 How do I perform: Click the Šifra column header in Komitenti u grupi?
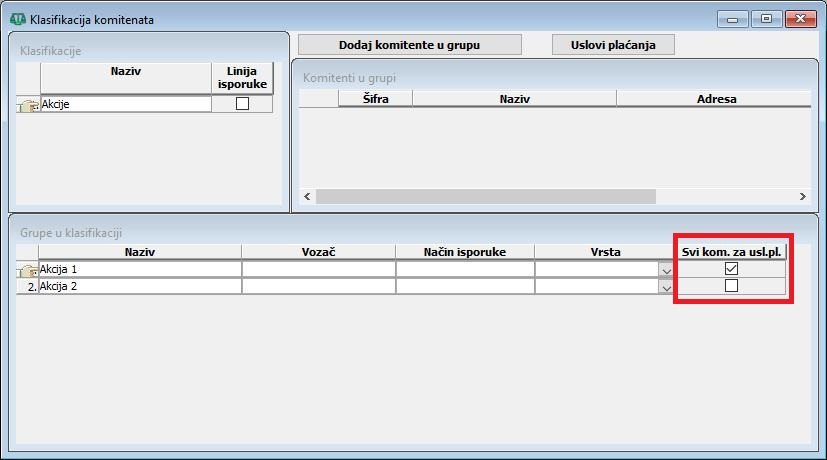point(375,99)
